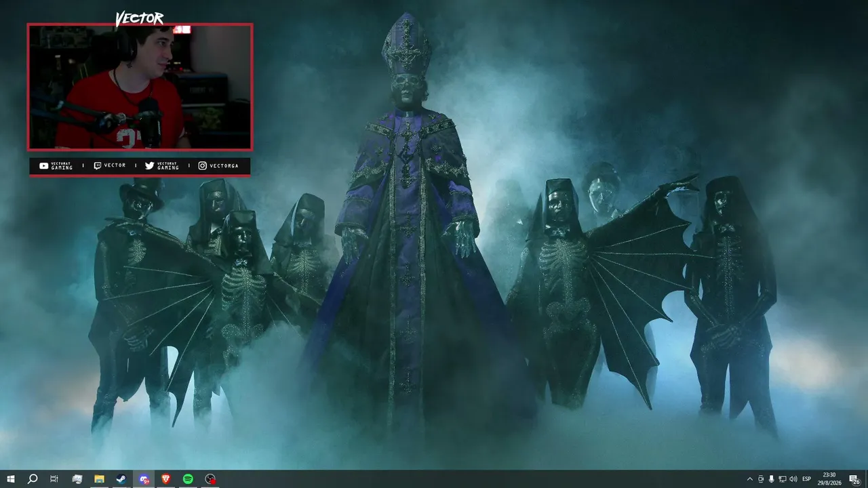
Task: Open the volume speaker tray icon
Action: click(x=793, y=479)
